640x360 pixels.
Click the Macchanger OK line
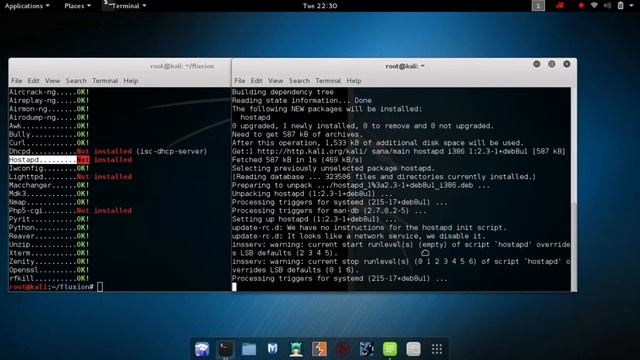coord(49,185)
